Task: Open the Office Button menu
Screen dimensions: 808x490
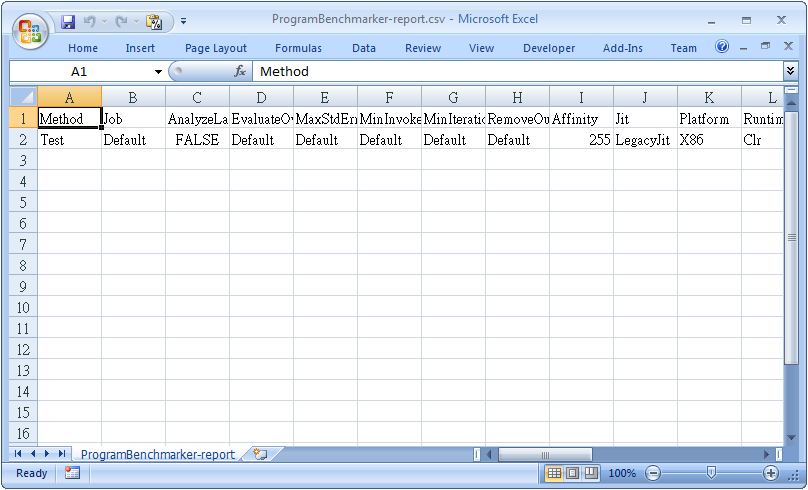Action: coord(30,30)
